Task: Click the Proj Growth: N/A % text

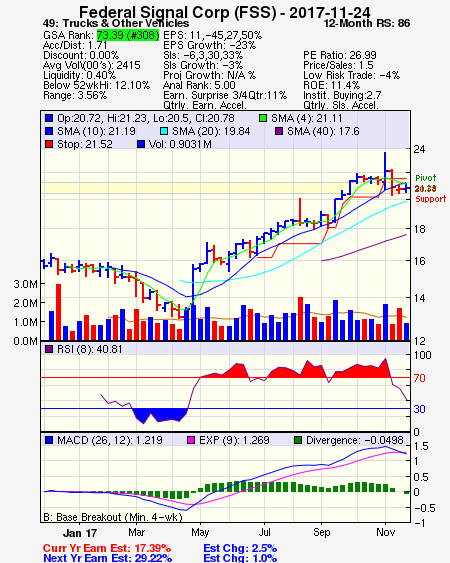Action: point(209,75)
